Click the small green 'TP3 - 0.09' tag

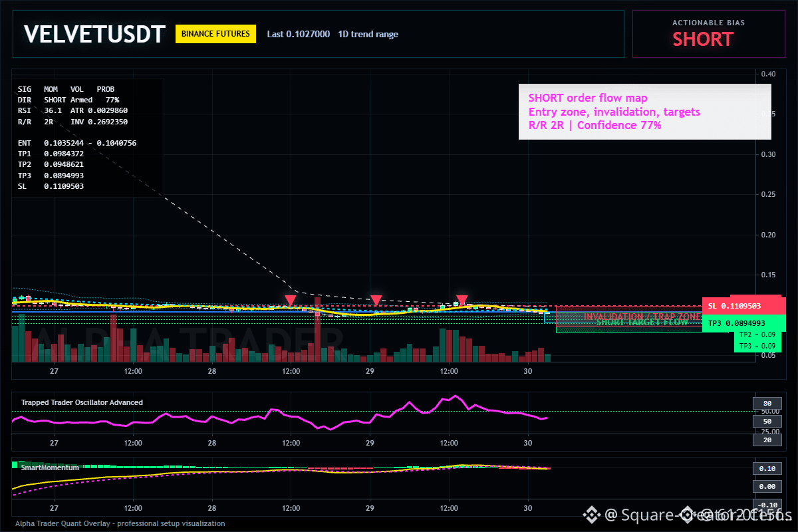click(x=757, y=346)
